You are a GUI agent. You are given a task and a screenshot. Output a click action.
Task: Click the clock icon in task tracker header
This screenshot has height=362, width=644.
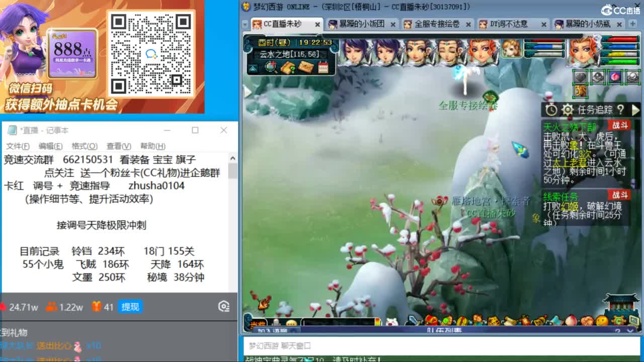click(551, 110)
